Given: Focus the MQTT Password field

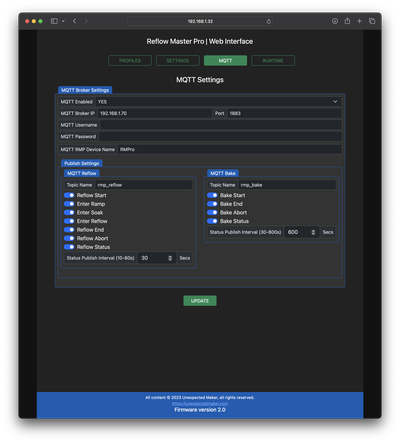Looking at the screenshot, I should (220, 136).
